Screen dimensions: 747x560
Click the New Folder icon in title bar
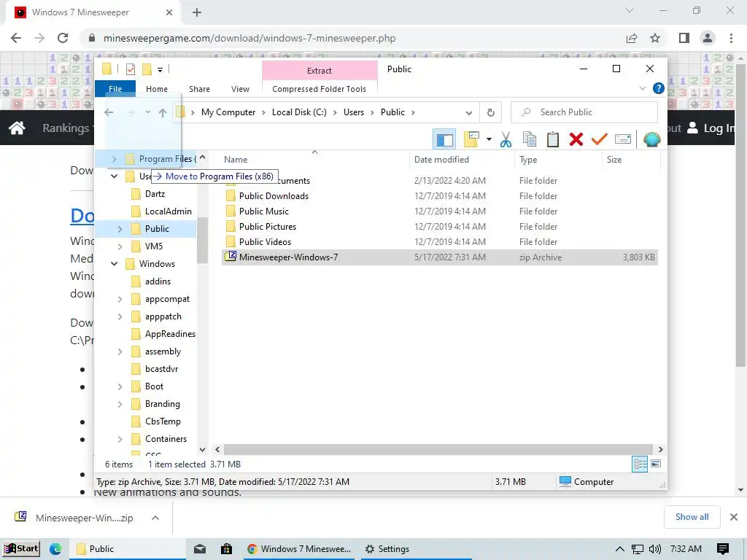(x=147, y=69)
